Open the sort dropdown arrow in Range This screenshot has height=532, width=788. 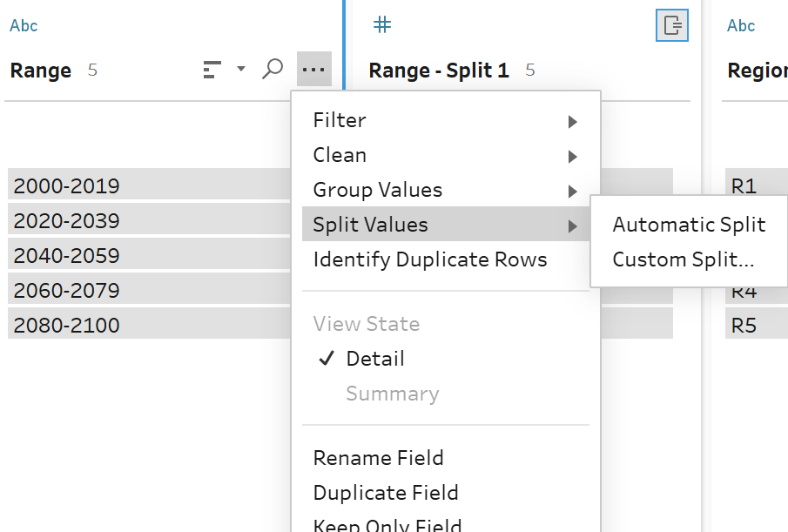(241, 70)
